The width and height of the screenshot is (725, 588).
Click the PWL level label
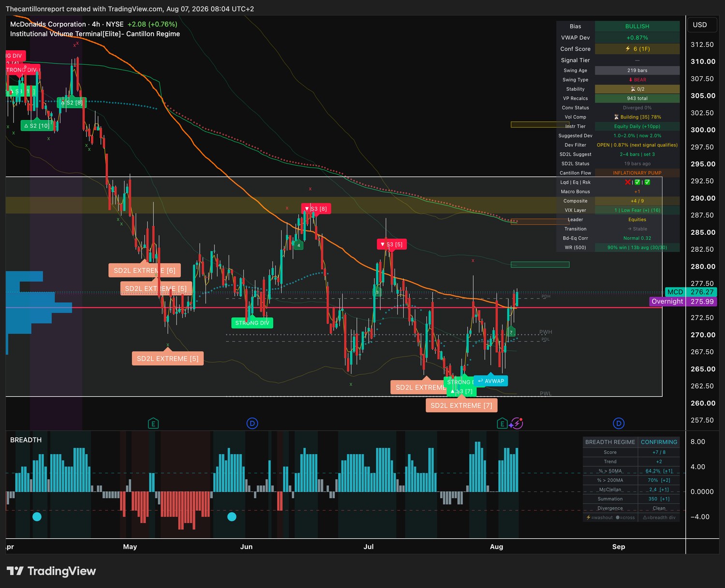[x=546, y=394]
